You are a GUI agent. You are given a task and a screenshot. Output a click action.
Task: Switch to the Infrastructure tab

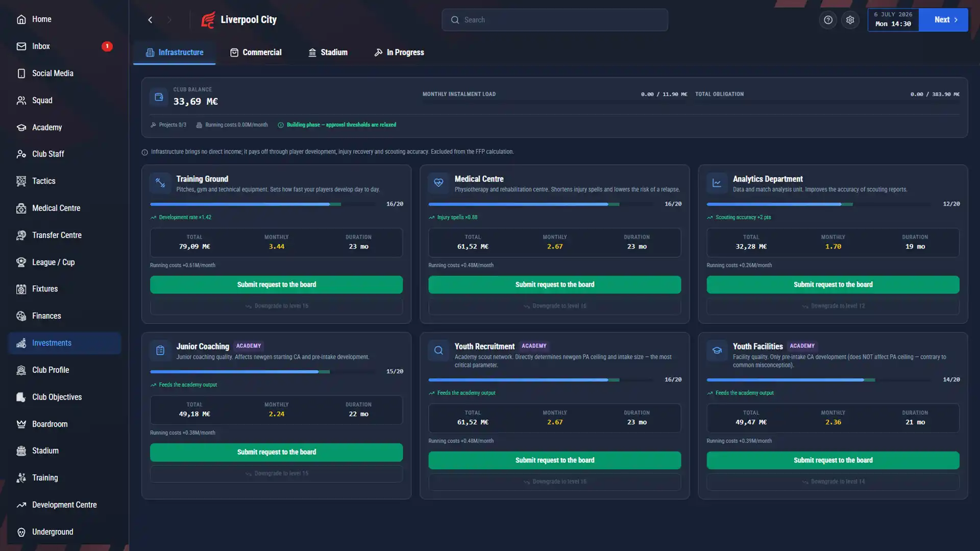pos(175,53)
